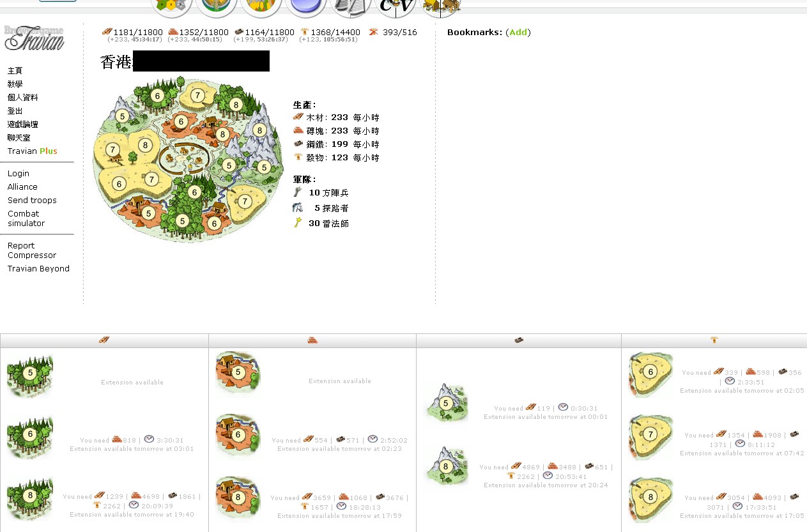Select level 5 woodcutter thumbnail in wood column
807x532 pixels.
(x=30, y=376)
